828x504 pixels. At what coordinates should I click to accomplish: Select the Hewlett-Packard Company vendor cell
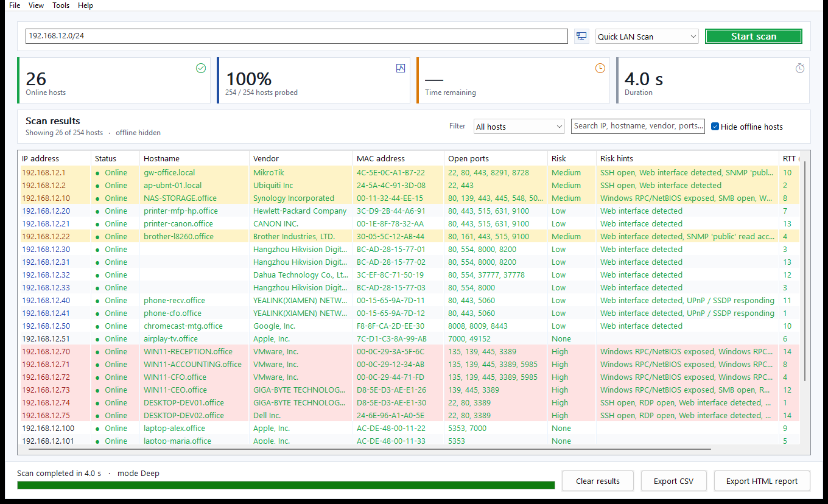tap(301, 211)
